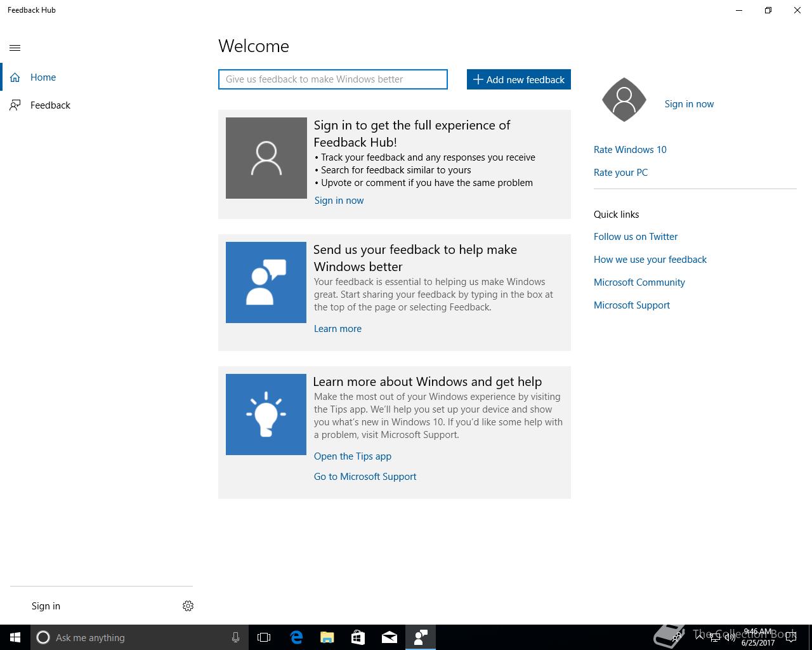Open How we use your feedback

650,260
